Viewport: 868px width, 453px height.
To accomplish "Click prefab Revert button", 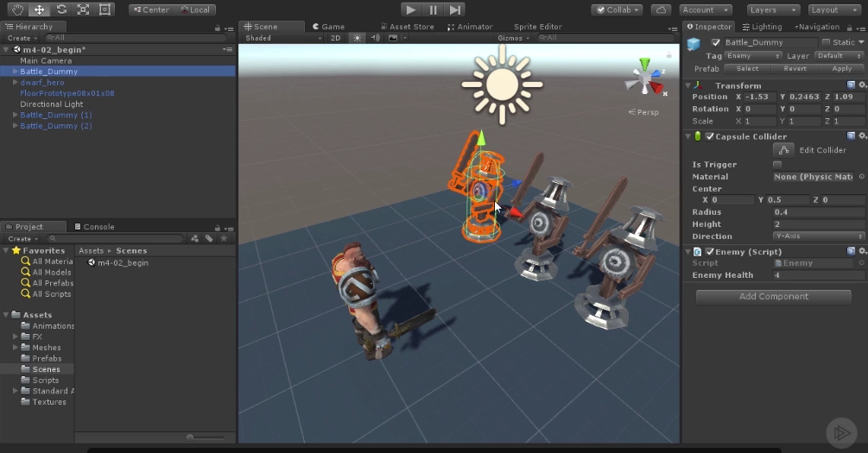I will pos(795,68).
